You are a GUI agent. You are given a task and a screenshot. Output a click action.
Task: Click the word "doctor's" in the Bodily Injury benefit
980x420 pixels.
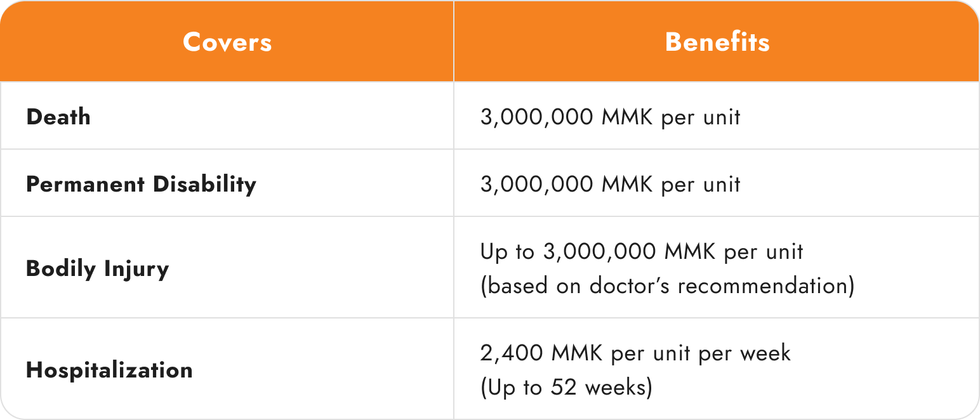[630, 285]
